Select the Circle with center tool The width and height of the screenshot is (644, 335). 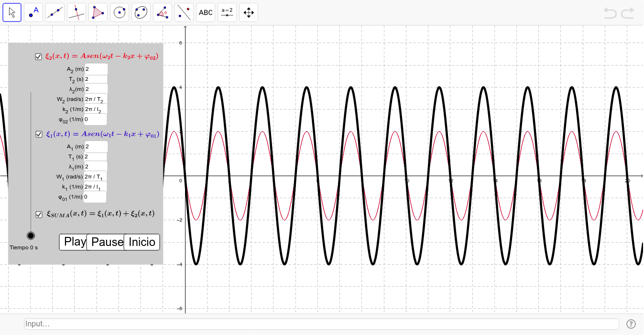[x=120, y=12]
